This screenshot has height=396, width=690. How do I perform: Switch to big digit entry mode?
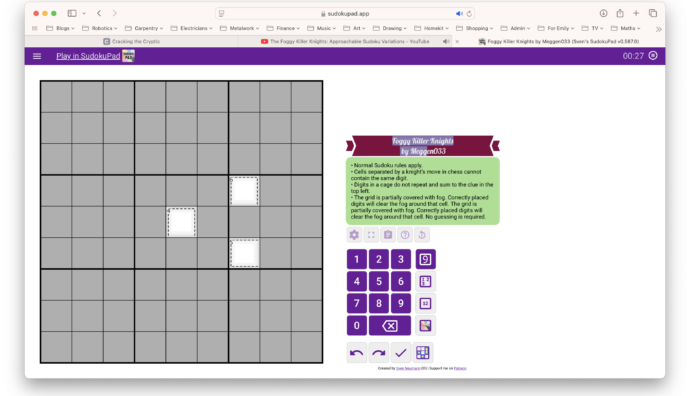425,259
